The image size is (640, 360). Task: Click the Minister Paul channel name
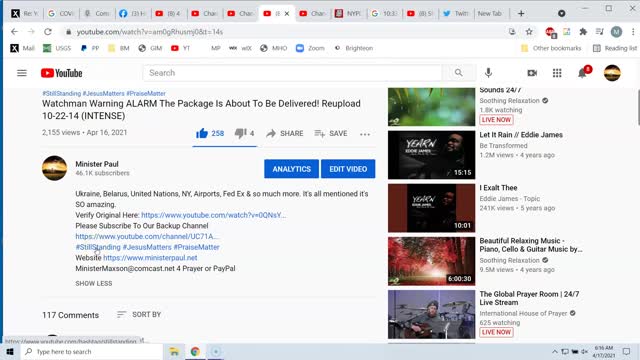click(97, 164)
